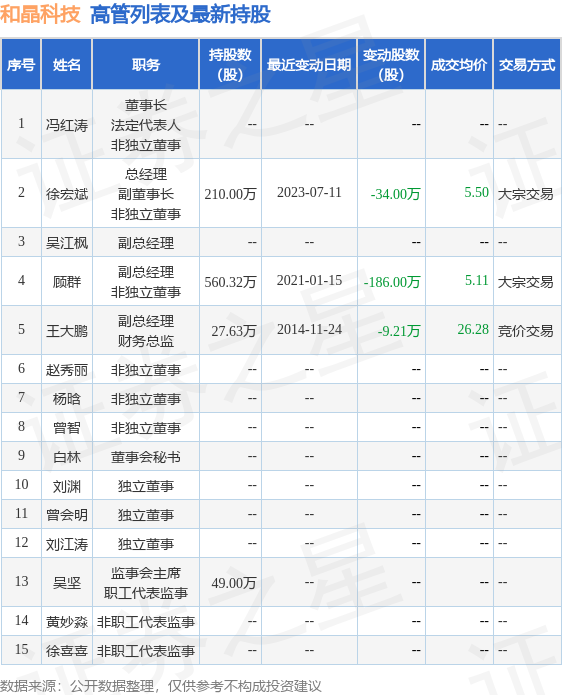The height and width of the screenshot is (695, 562).
Task: Click the 210.00万 shareholding value
Action: [x=230, y=194]
